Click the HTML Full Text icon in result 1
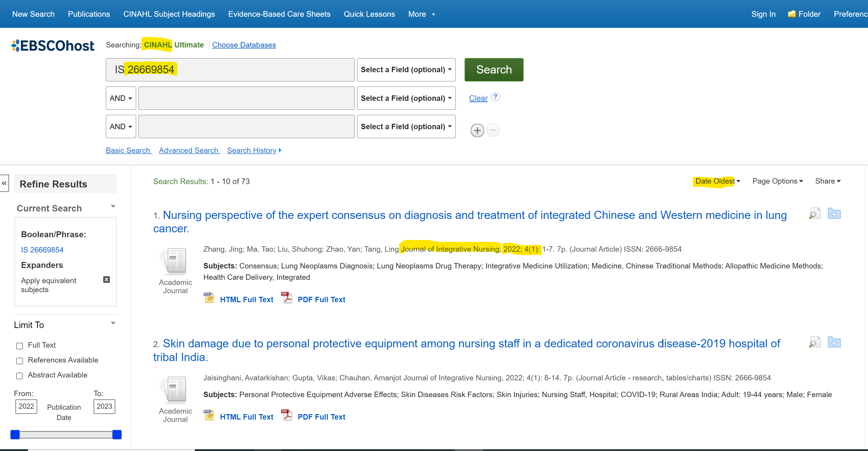The height and width of the screenshot is (451, 868). 209,298
